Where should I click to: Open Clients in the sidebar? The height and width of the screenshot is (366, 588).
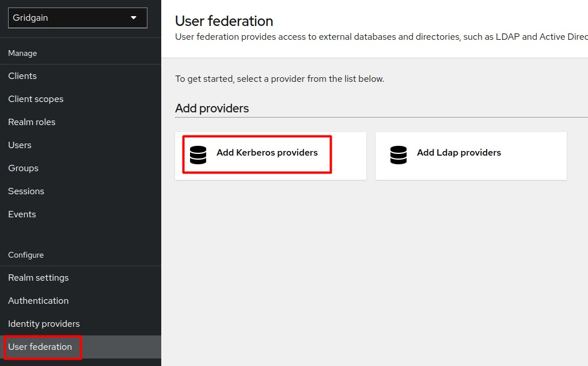click(x=81, y=76)
